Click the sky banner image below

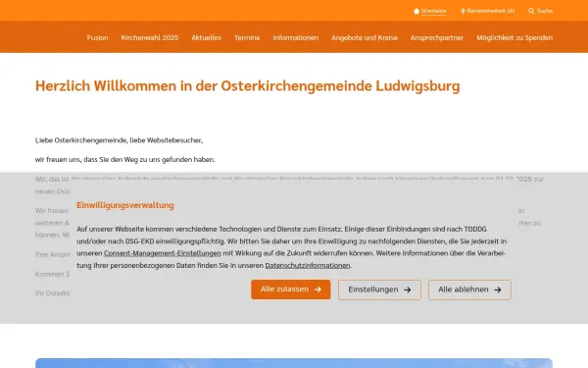294,363
